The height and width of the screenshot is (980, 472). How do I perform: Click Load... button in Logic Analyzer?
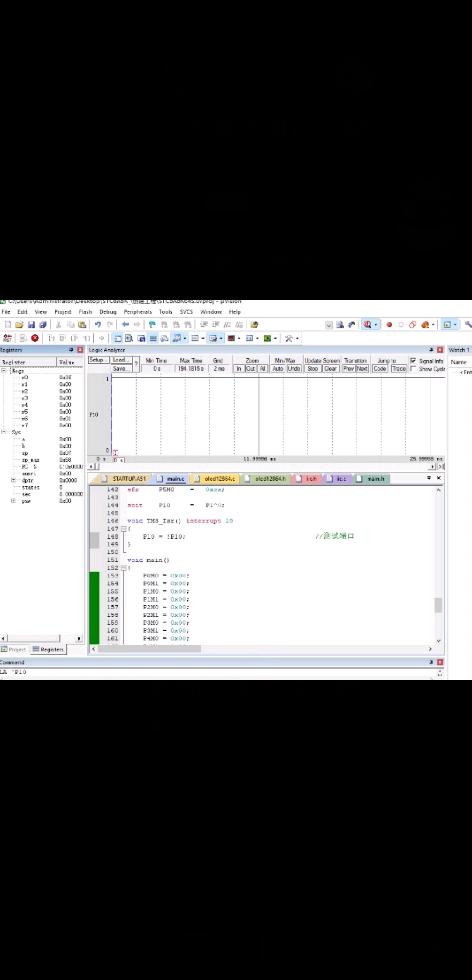[x=121, y=360]
